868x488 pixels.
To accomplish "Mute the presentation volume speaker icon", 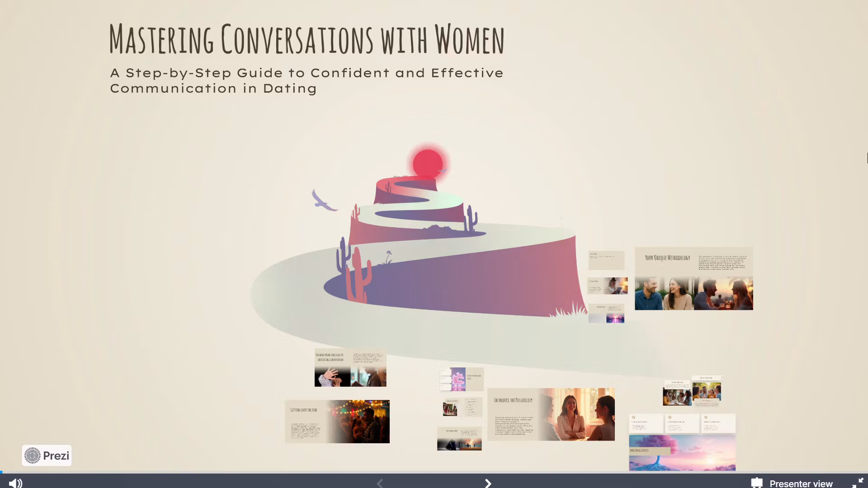I will tap(15, 483).
